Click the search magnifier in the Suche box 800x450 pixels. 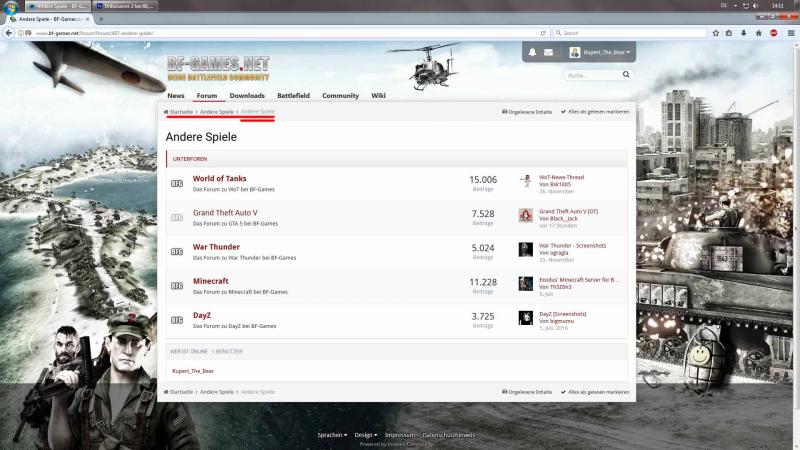(627, 75)
